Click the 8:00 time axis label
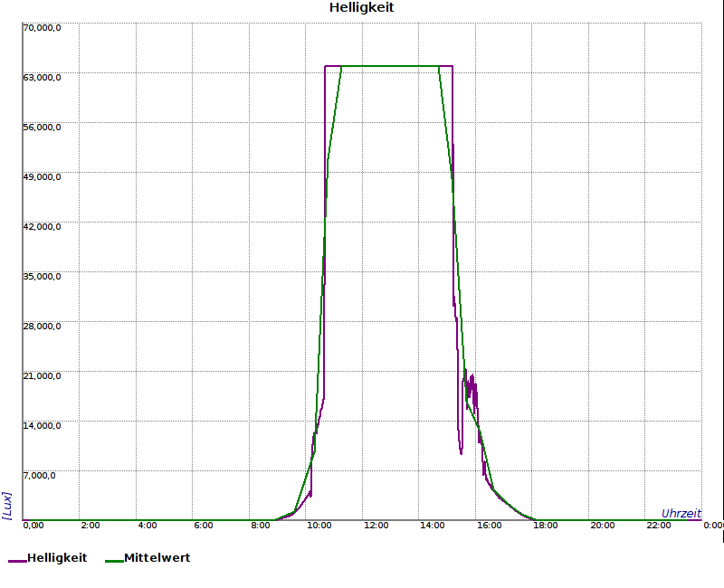The image size is (724, 588). [x=261, y=526]
